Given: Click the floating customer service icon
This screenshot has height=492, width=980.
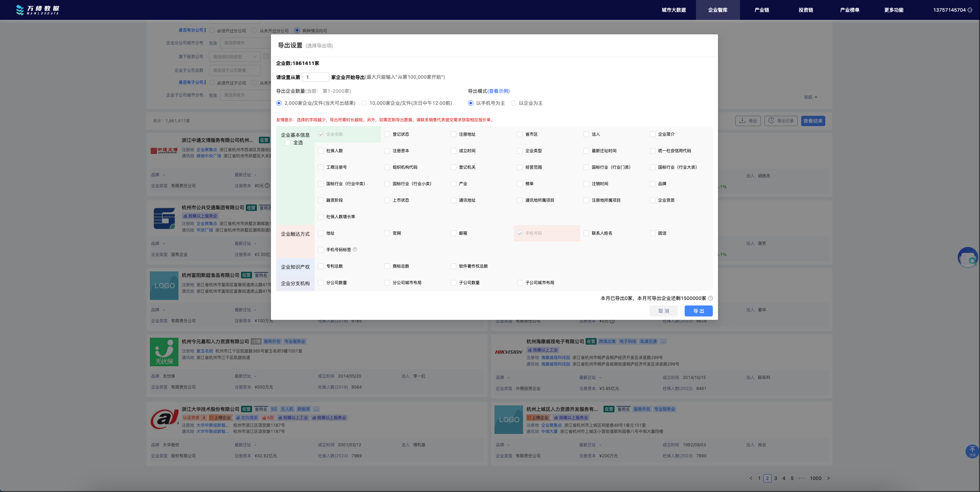Looking at the screenshot, I should tap(968, 258).
